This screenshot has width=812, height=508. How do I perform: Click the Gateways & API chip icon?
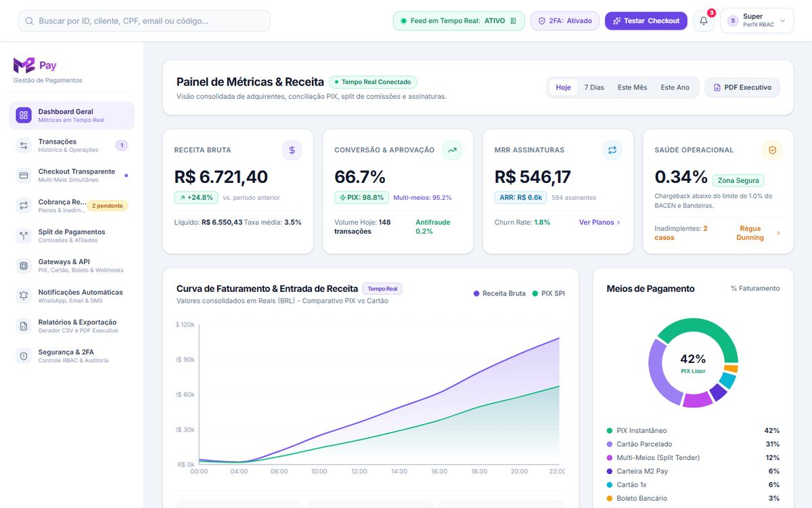click(x=24, y=266)
